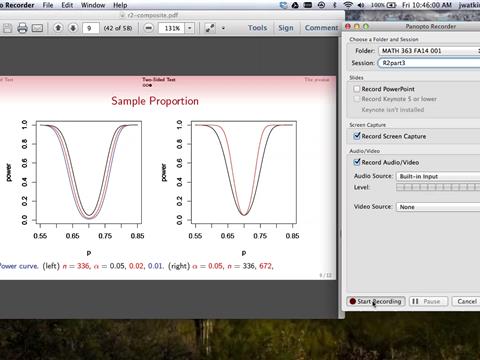Open the Sign pane

point(286,28)
